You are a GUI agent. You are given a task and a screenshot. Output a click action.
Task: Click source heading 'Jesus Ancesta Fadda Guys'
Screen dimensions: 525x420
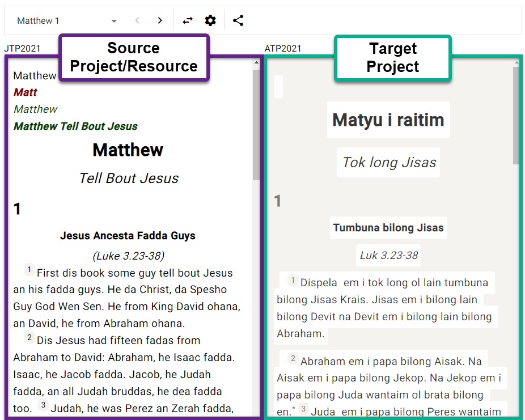[x=128, y=236]
